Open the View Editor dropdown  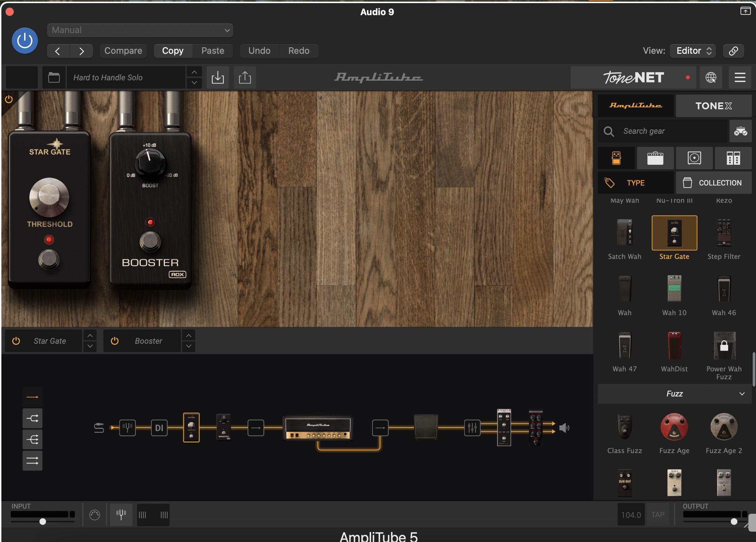pos(693,51)
